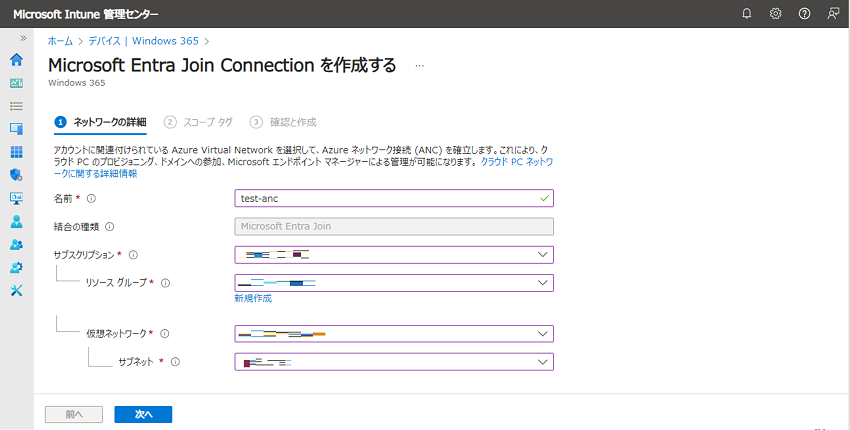This screenshot has width=850, height=430.
Task: Click the Microsoft Intune 管理センター title
Action: (x=86, y=14)
